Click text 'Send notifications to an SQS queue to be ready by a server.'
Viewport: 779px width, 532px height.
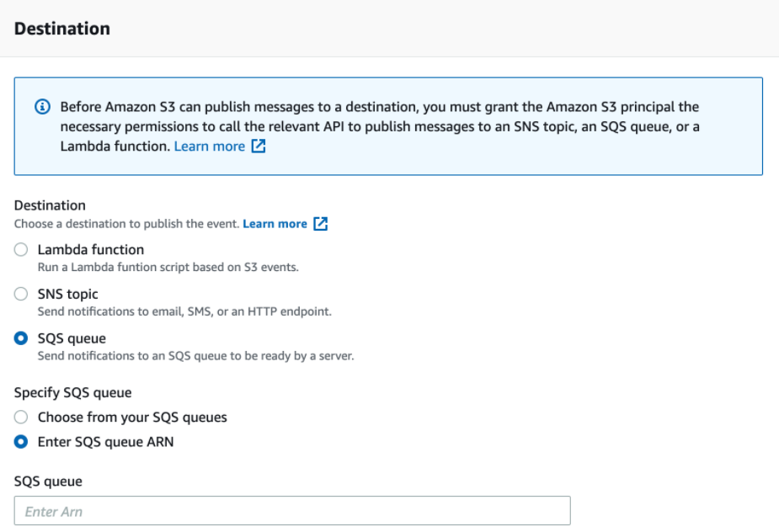pos(195,356)
